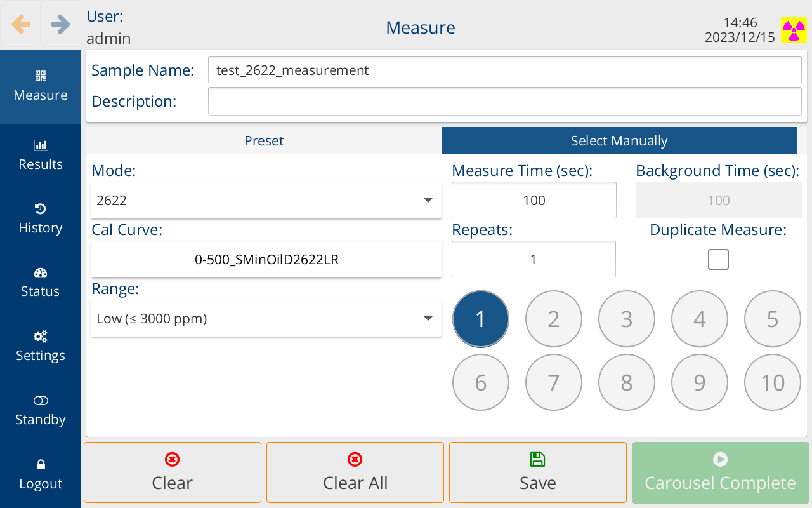This screenshot has height=508, width=812.
Task: Click the Sample Name input field
Action: pos(505,70)
